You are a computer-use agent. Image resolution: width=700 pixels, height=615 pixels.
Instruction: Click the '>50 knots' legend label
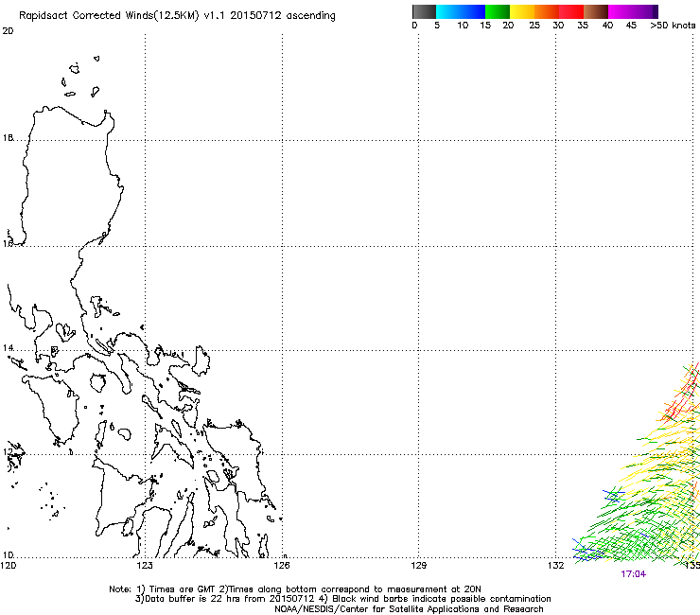tap(673, 26)
